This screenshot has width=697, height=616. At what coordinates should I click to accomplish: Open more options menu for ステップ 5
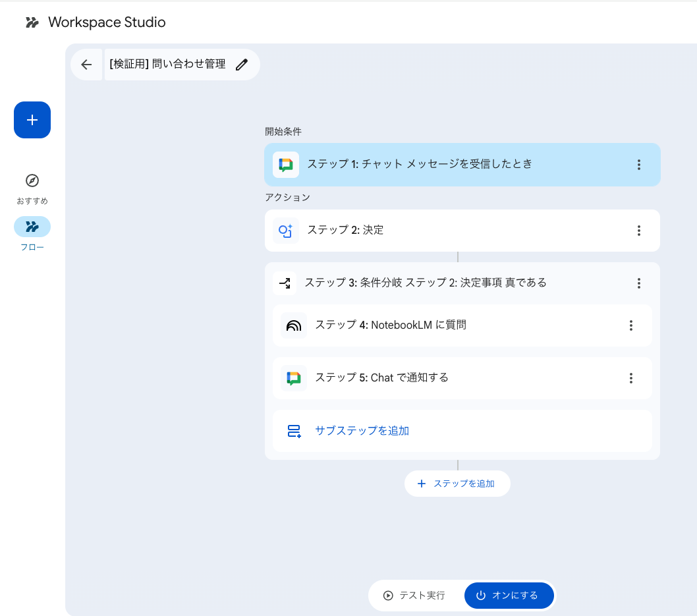click(x=630, y=378)
